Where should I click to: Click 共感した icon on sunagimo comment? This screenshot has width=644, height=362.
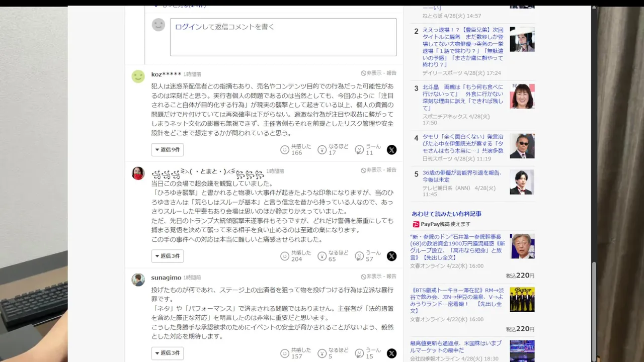(x=285, y=353)
